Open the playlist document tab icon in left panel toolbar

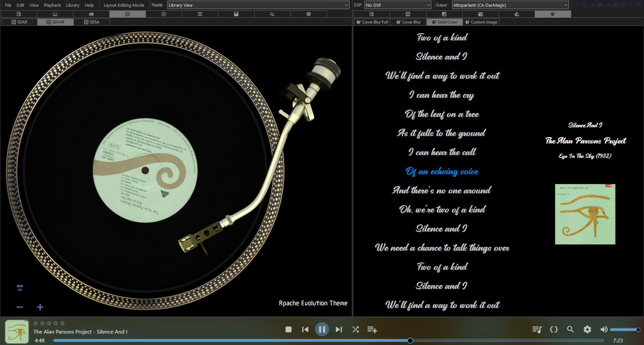click(19, 14)
